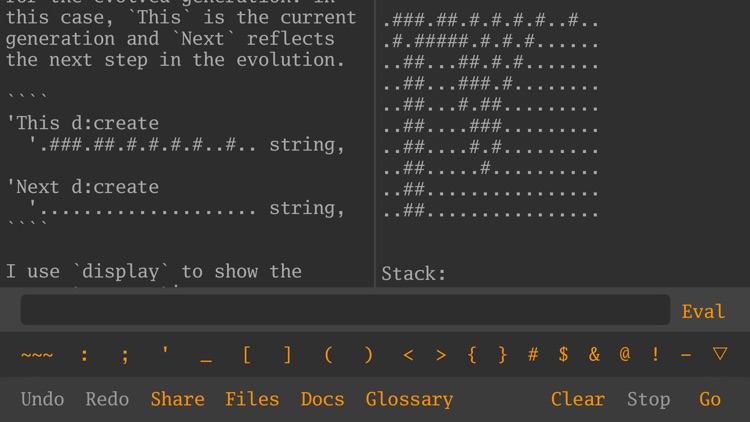The height and width of the screenshot is (422, 750).
Task: Insert the exclamation mark key
Action: point(655,355)
